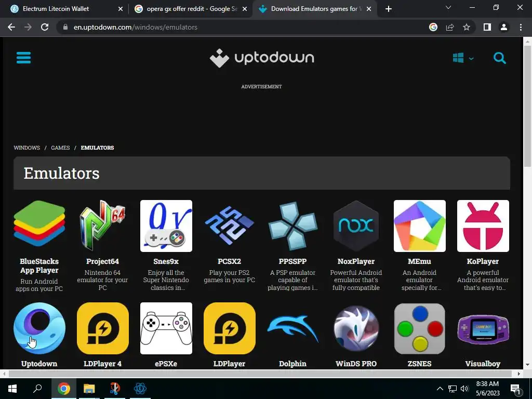Open the Uptodown GameLoop-style app icon
The height and width of the screenshot is (399, 532).
(x=39, y=328)
